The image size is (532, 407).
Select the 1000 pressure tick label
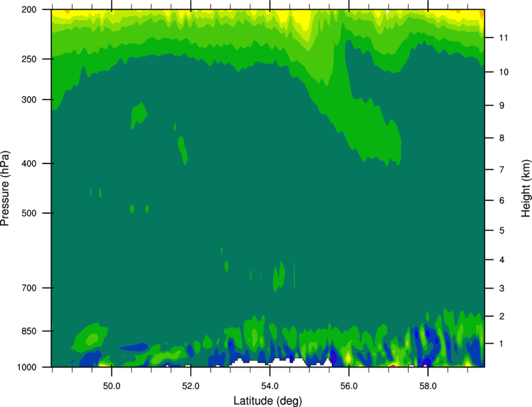[27, 368]
